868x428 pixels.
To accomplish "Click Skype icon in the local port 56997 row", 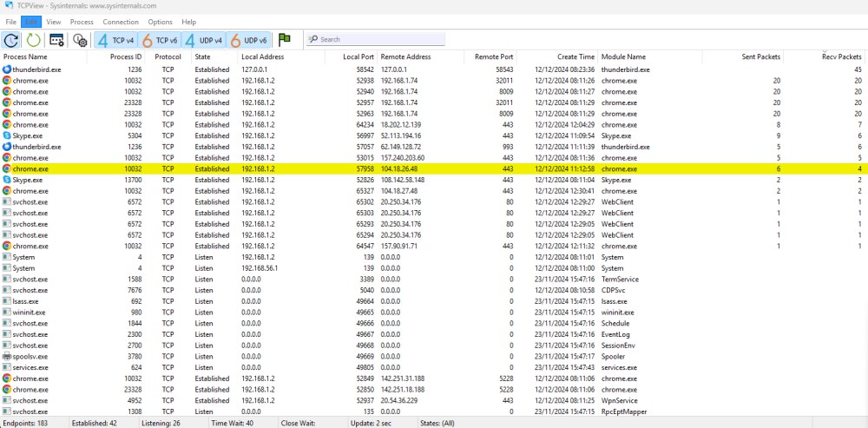I will (7, 135).
